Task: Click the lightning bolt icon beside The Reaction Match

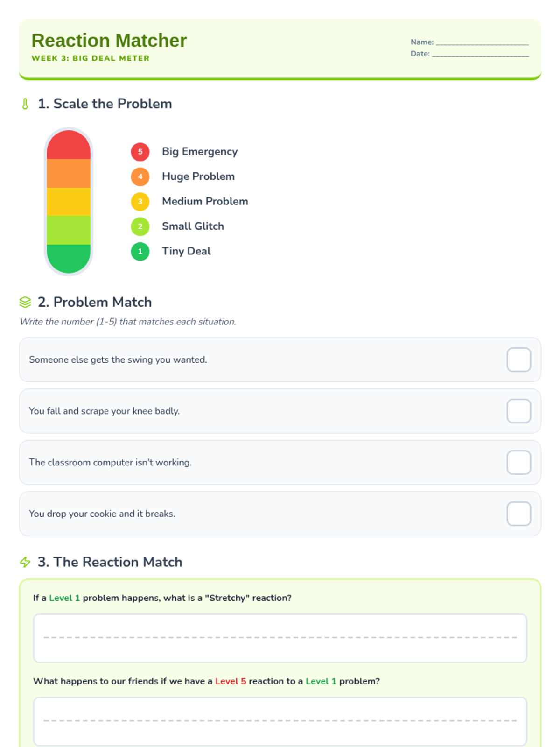Action: 25,562
